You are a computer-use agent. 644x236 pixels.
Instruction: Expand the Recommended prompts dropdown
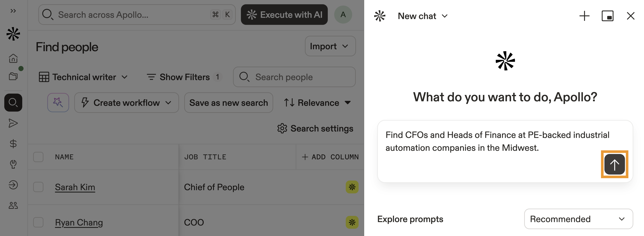tap(578, 219)
